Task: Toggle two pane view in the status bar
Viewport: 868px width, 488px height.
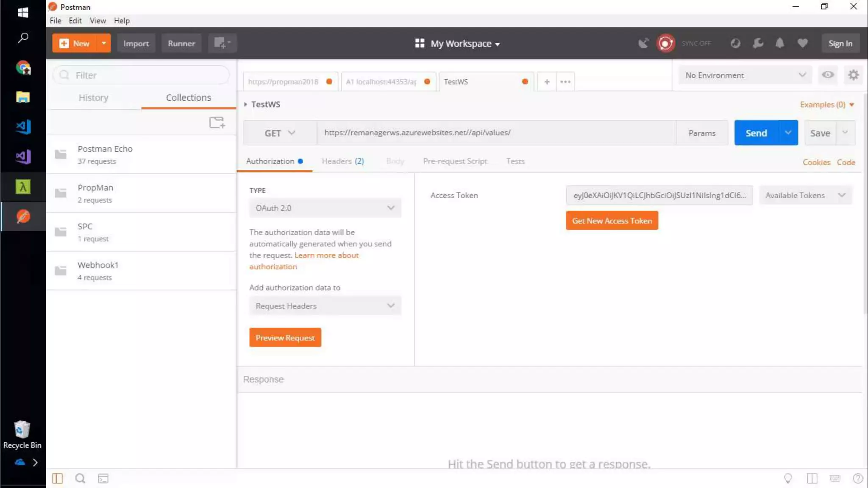Action: click(812, 478)
